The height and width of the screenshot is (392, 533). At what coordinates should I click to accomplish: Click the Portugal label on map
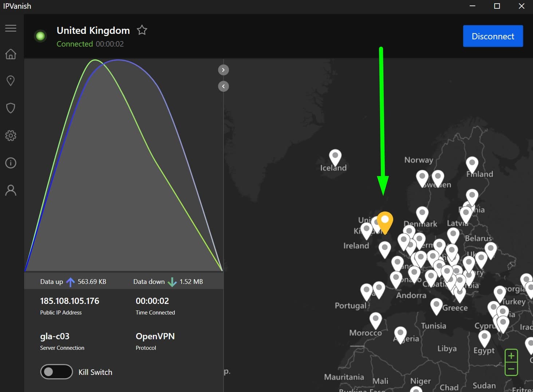point(350,306)
